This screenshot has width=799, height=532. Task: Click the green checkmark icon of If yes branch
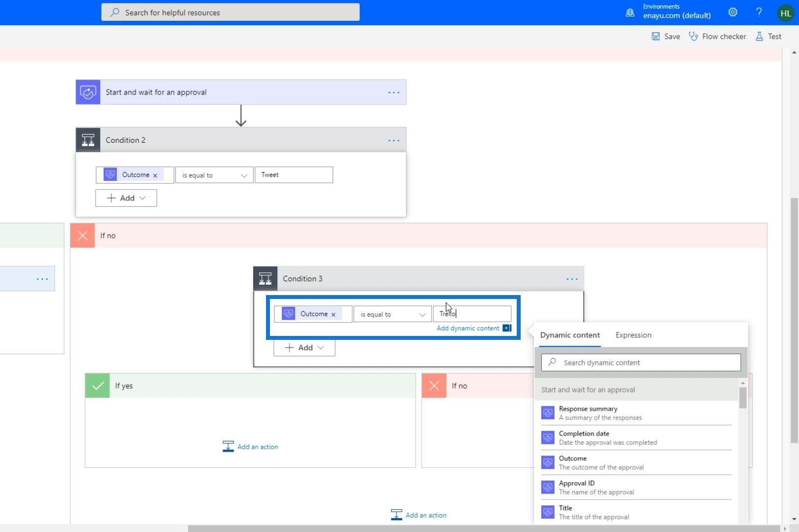(97, 386)
